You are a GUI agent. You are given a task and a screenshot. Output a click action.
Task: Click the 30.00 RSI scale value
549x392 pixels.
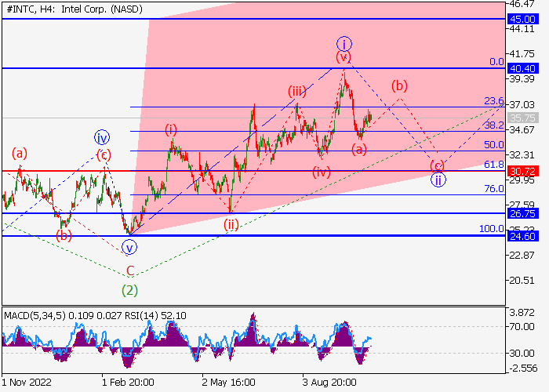(522, 353)
